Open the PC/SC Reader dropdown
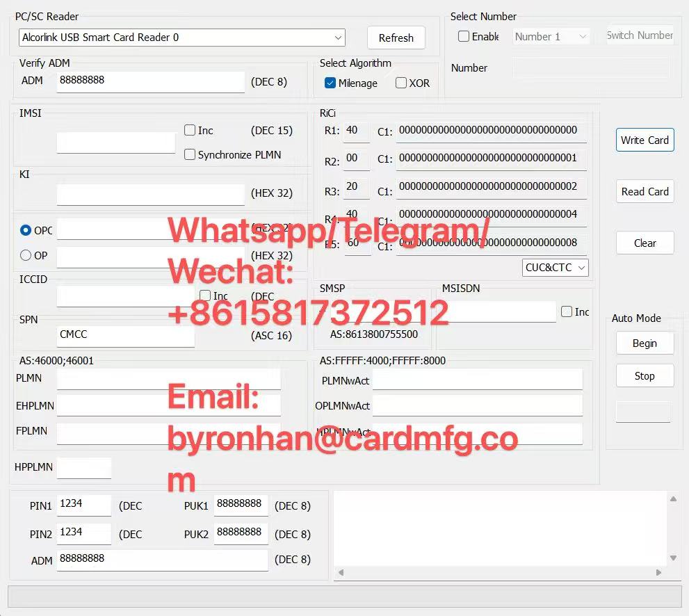The image size is (689, 616). pyautogui.click(x=182, y=38)
